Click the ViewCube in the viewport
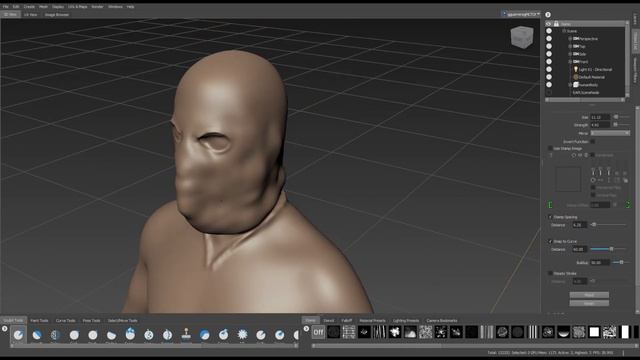 coord(522,37)
